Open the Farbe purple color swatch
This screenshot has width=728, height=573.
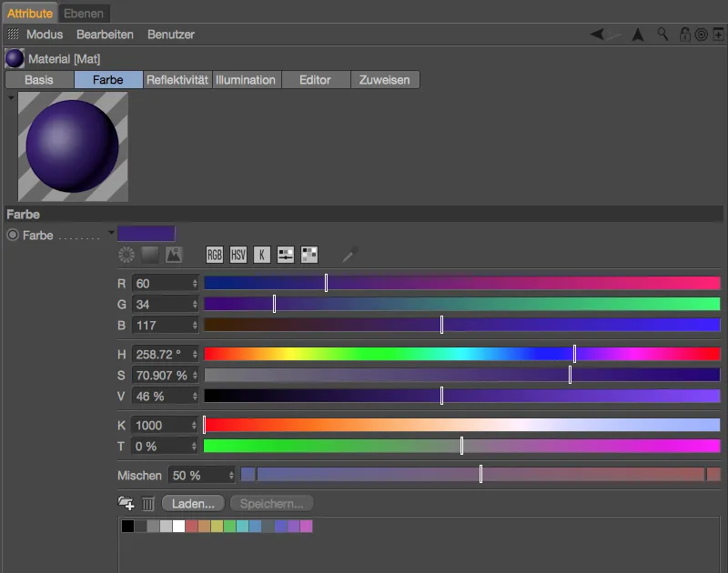click(x=147, y=234)
